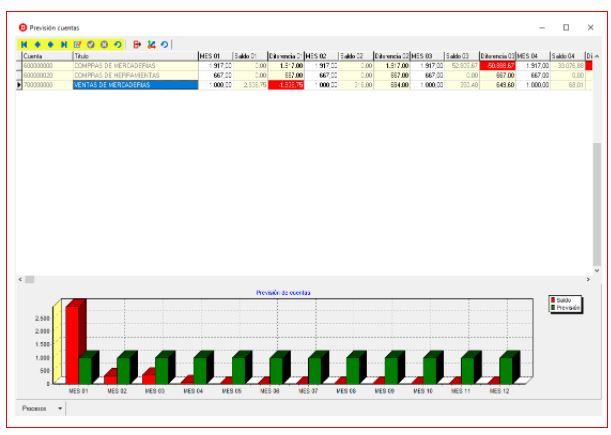Viewport: 611px width, 435px height.
Task: Click the colored chart tool icon
Action: point(151,45)
